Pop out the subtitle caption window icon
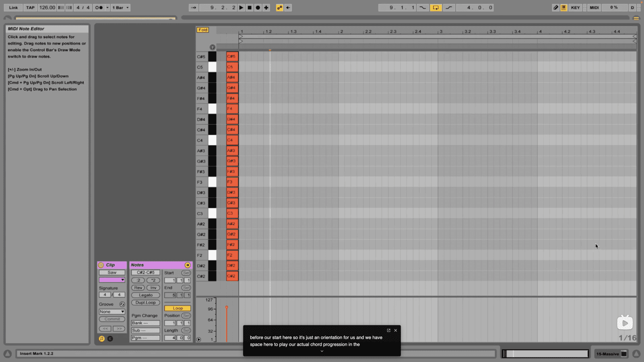 (x=389, y=330)
